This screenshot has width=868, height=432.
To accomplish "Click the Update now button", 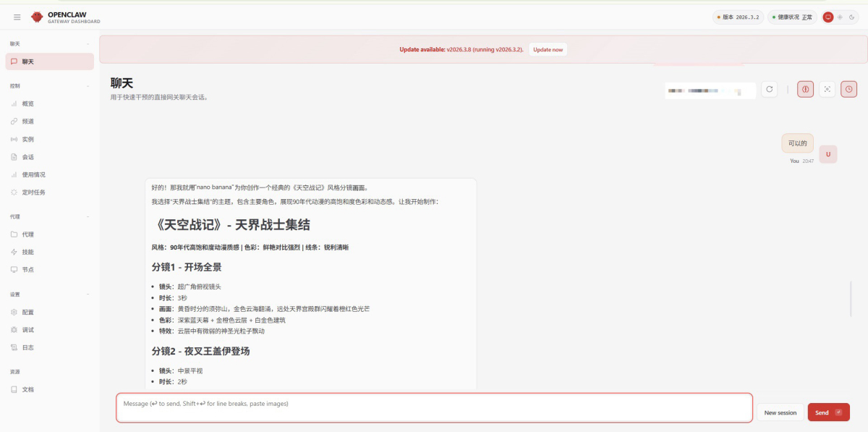I will click(x=548, y=49).
